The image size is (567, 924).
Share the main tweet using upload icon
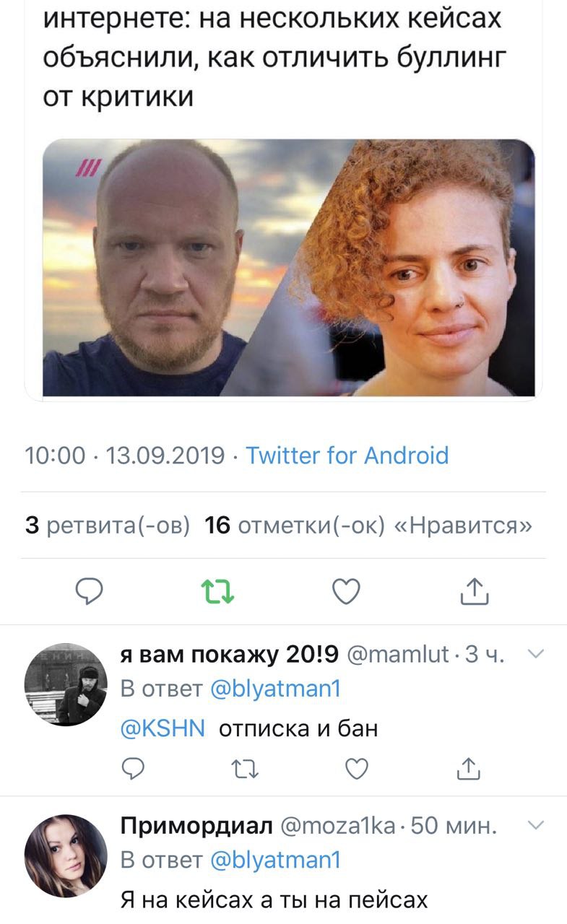[x=475, y=591]
